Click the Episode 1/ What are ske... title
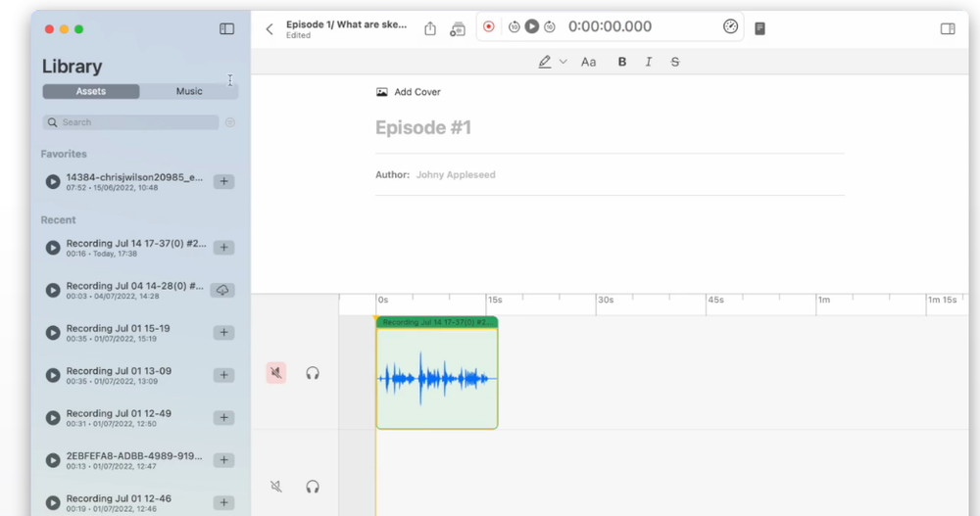This screenshot has height=516, width=980. [x=346, y=24]
